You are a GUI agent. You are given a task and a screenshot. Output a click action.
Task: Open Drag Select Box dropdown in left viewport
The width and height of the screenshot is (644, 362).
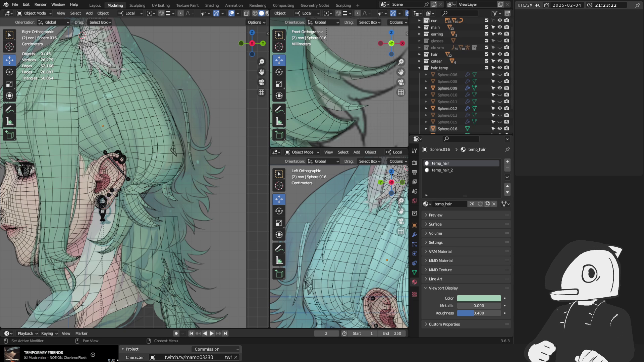point(100,22)
